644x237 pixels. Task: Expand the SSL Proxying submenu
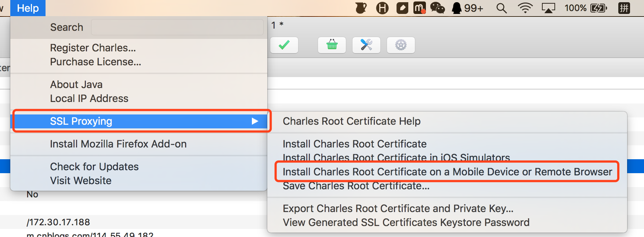pos(139,121)
